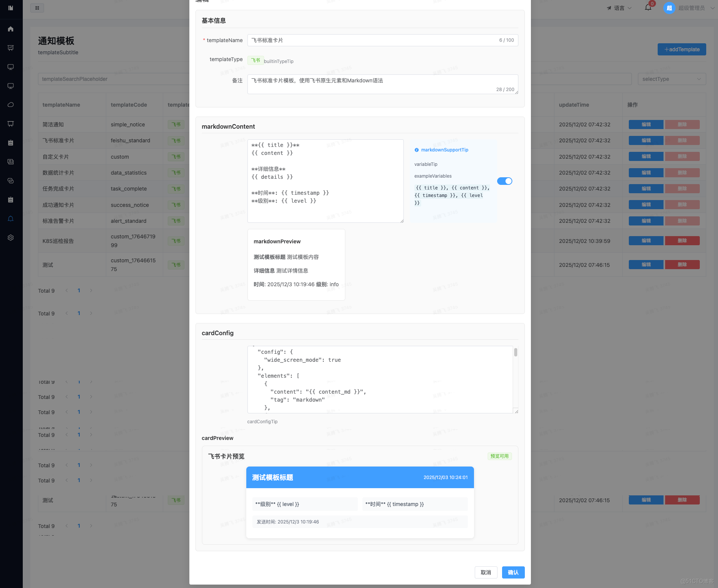Viewport: 718px width, 588px height.
Task: Click the blue user avatar
Action: click(x=669, y=8)
